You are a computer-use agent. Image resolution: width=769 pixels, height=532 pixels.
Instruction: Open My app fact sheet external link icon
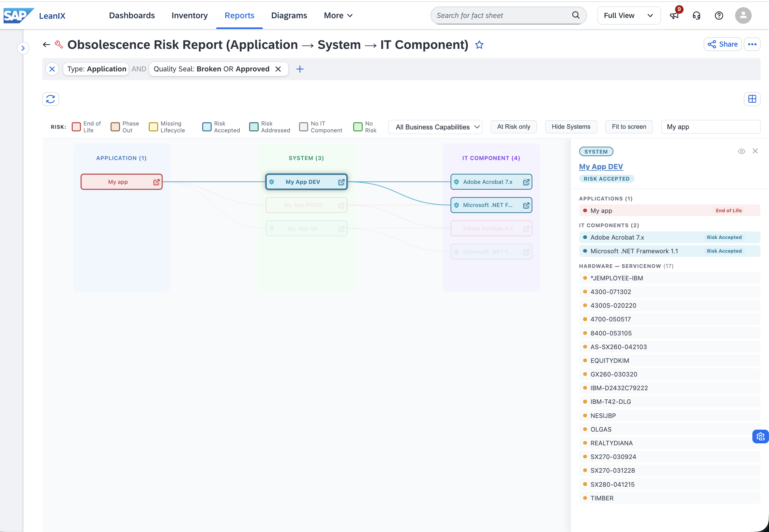(x=157, y=182)
